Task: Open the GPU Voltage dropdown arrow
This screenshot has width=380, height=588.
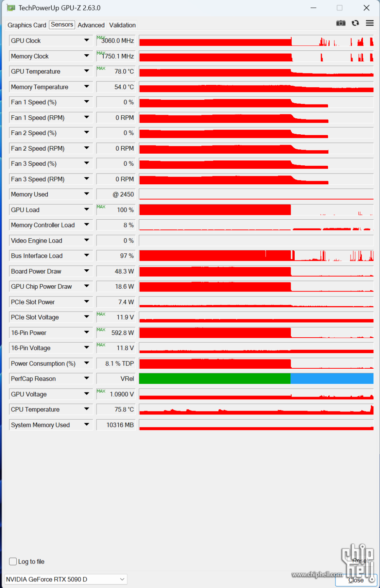Action: tap(86, 394)
